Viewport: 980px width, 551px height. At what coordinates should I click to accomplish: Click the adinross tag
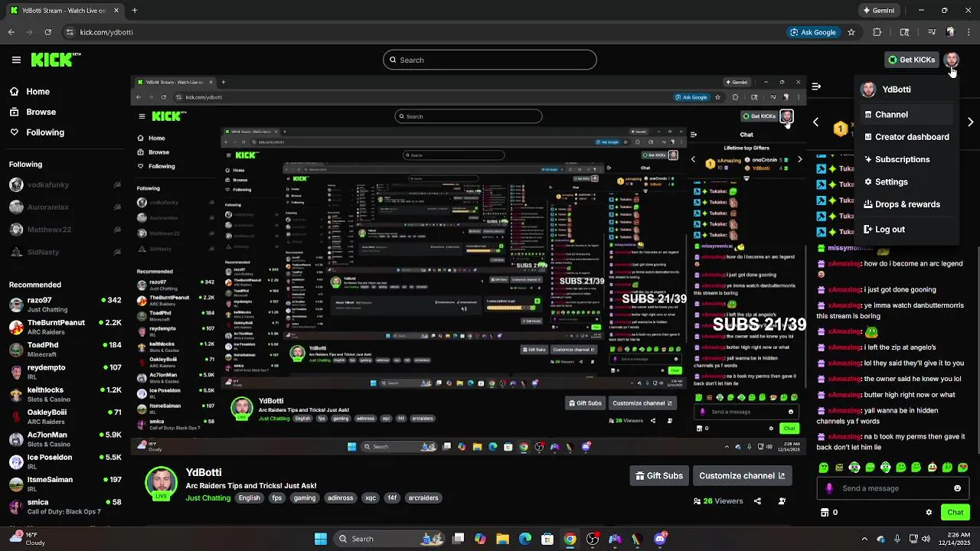point(340,498)
